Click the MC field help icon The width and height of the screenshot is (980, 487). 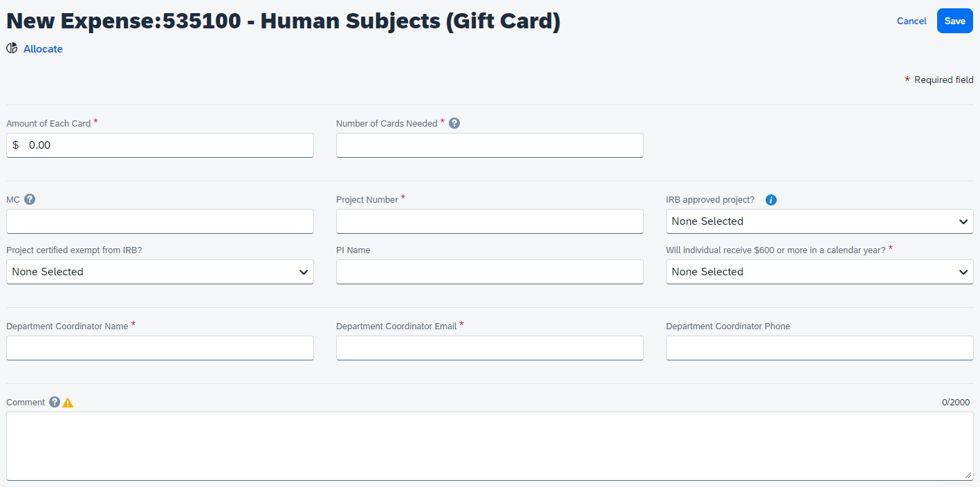click(x=30, y=199)
